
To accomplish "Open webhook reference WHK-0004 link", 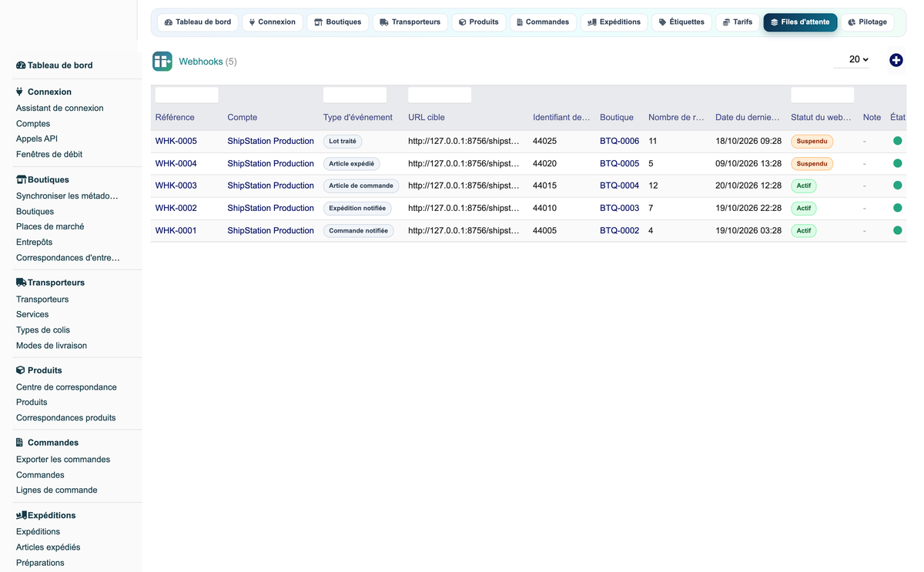I will [176, 163].
